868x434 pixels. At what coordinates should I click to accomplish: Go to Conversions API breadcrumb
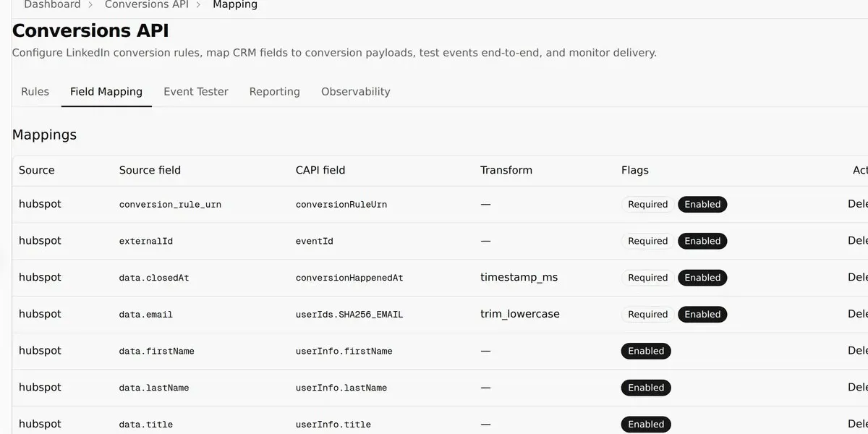pyautogui.click(x=146, y=4)
